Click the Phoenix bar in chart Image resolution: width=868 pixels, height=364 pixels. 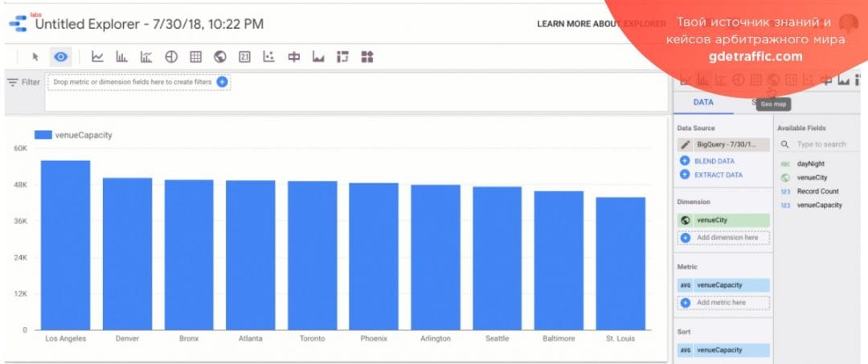[x=374, y=256]
